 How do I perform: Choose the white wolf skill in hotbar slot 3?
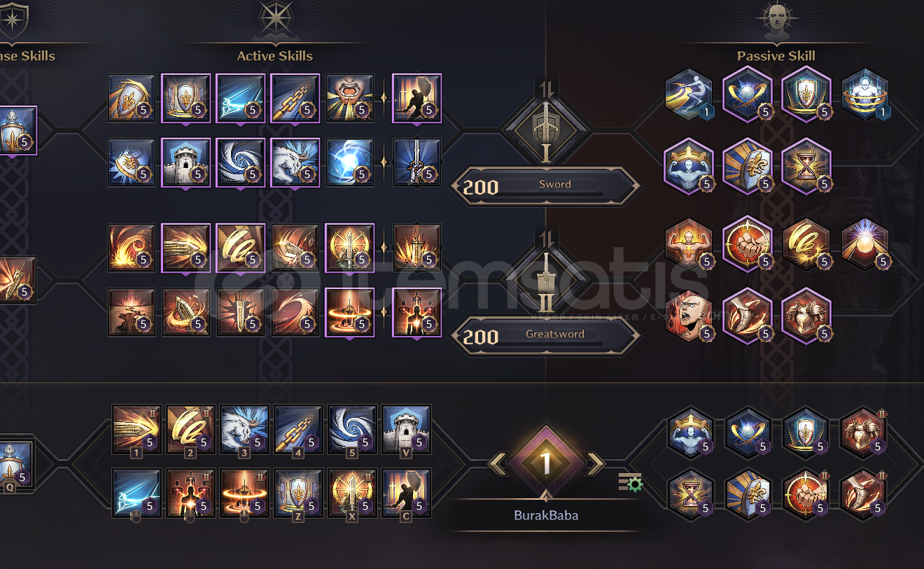click(x=244, y=429)
